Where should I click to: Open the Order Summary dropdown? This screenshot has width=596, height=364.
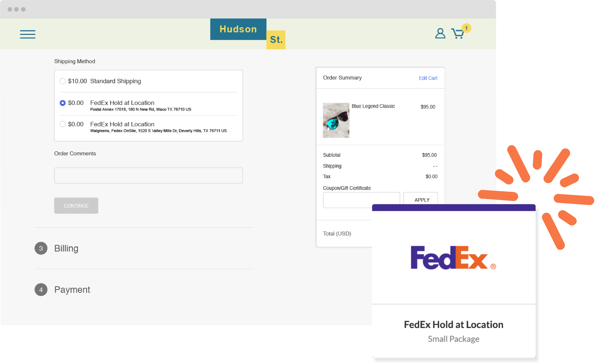coord(341,77)
